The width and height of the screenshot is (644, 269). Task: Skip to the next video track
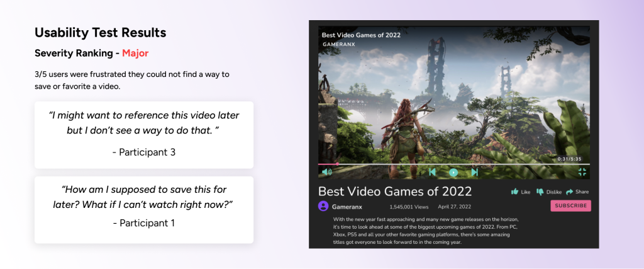475,173
